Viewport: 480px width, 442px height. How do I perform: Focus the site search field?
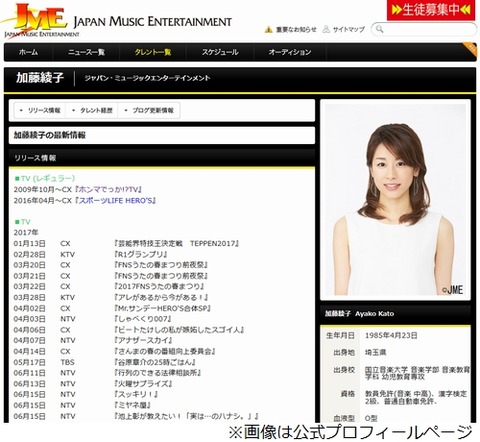pos(424,29)
